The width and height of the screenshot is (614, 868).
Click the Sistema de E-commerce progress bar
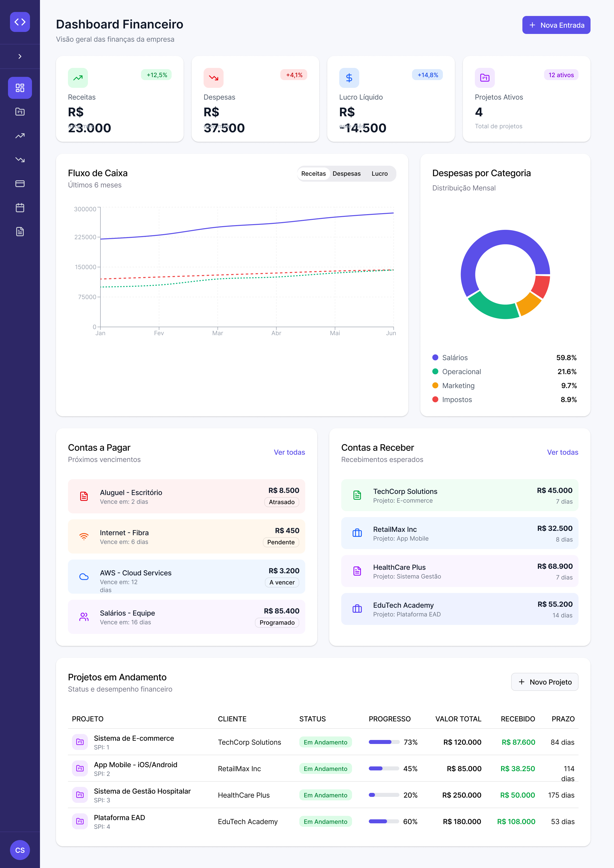point(384,742)
